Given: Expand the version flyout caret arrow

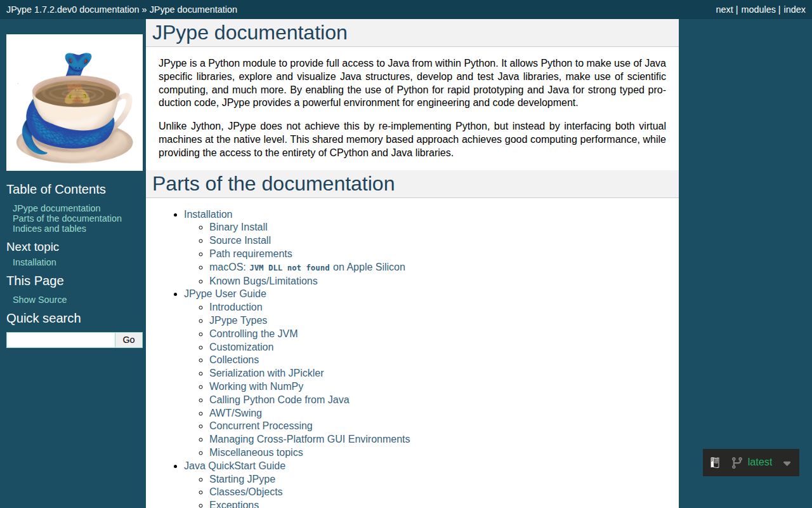Looking at the screenshot, I should (787, 464).
